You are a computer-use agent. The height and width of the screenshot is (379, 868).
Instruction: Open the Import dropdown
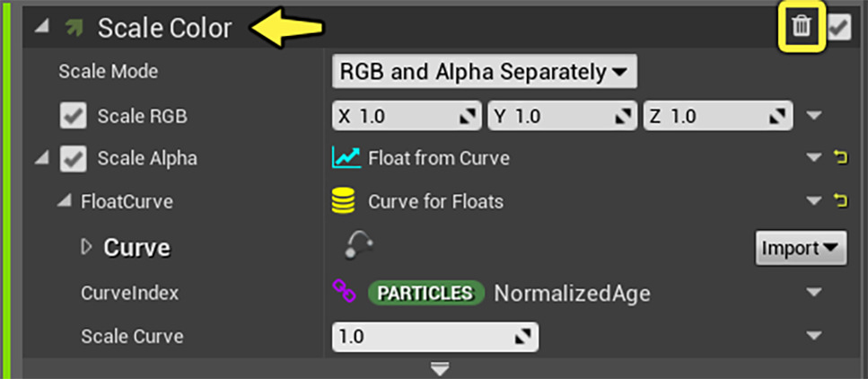coord(801,246)
